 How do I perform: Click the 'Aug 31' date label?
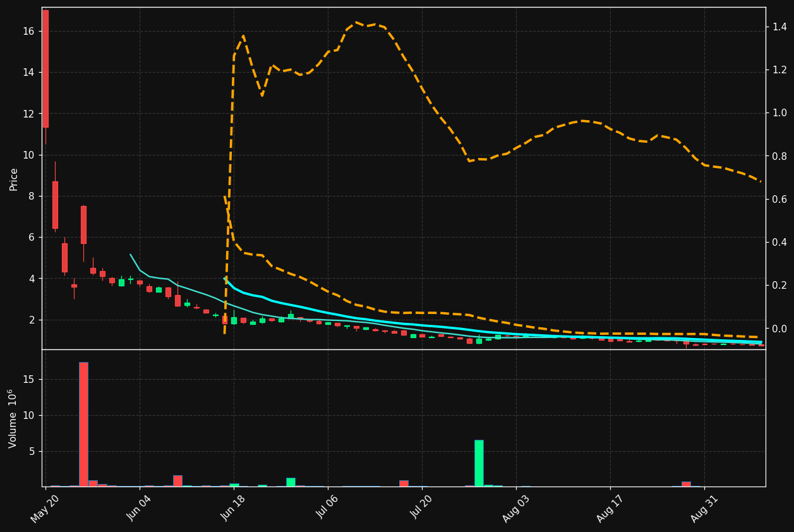[x=704, y=509]
